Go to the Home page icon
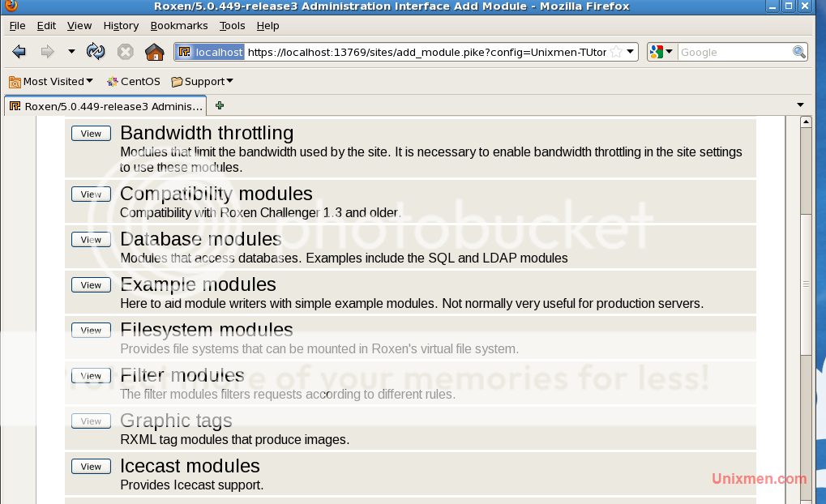 pos(154,52)
